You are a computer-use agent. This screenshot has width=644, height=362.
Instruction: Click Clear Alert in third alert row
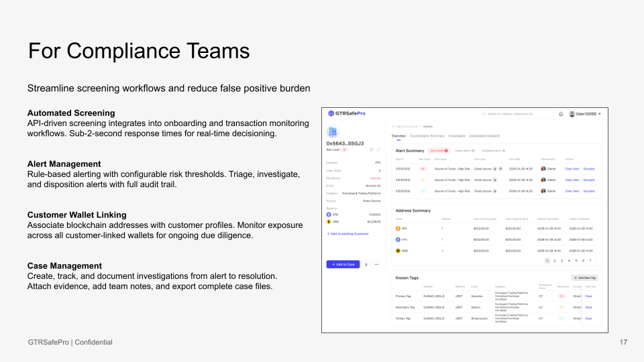click(572, 191)
